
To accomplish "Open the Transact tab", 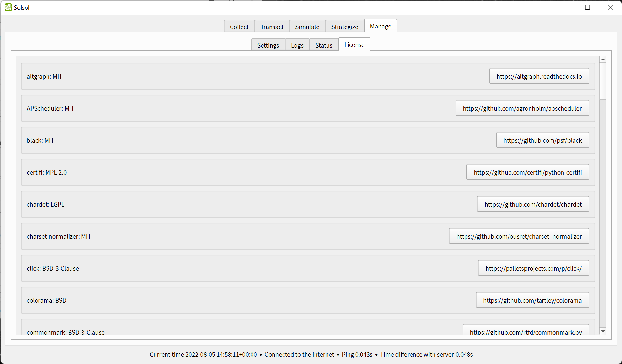I will click(272, 27).
